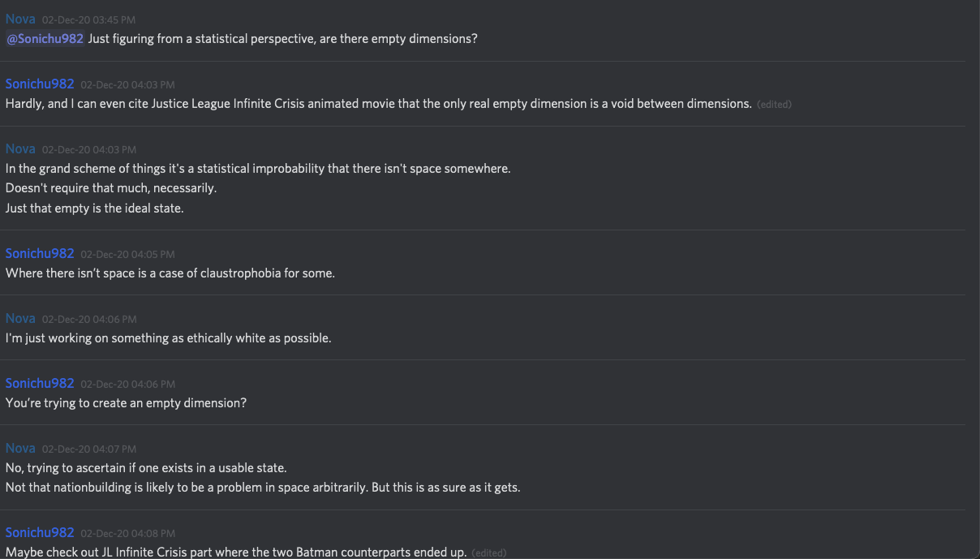
Task: Click the @Sonichu982 mention in Nova's first message
Action: pyautogui.click(x=45, y=38)
